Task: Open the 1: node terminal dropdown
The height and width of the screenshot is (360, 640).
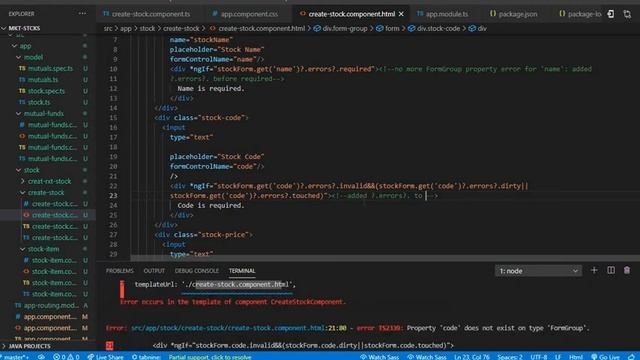Action: click(x=538, y=271)
